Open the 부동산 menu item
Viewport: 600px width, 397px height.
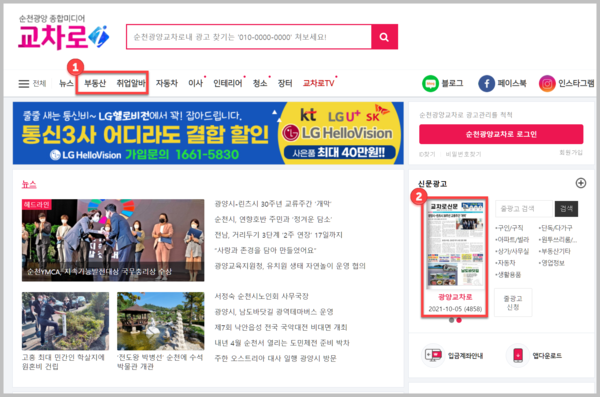tap(95, 83)
